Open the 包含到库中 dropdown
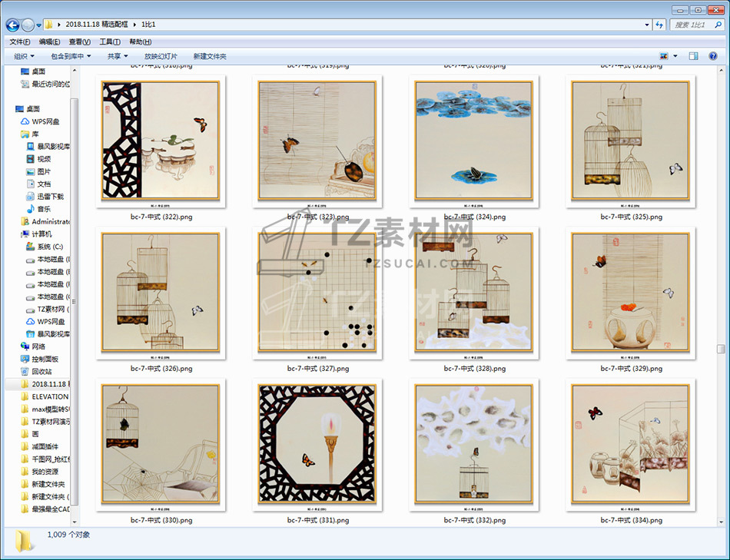Image resolution: width=730 pixels, height=560 pixels. click(x=71, y=56)
